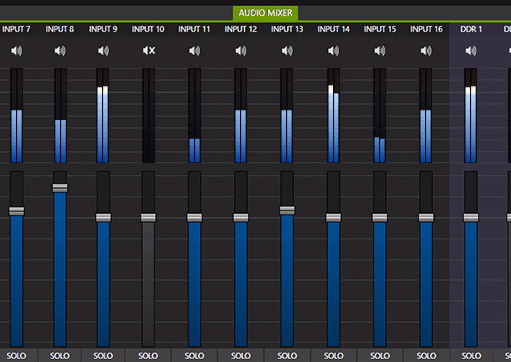Image resolution: width=511 pixels, height=362 pixels.
Task: Mute the INPUT 15 speaker icon
Action: (x=380, y=51)
